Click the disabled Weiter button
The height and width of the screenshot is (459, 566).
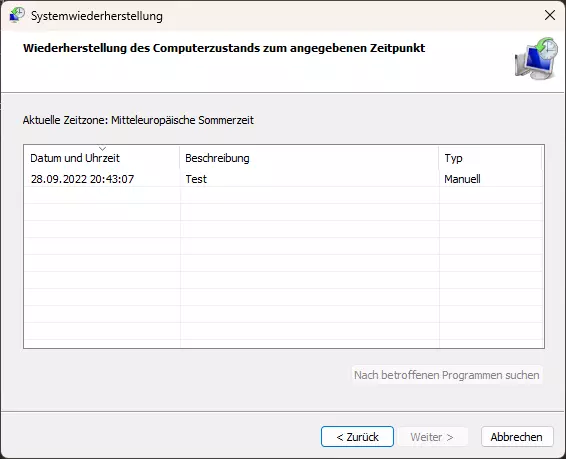(432, 437)
